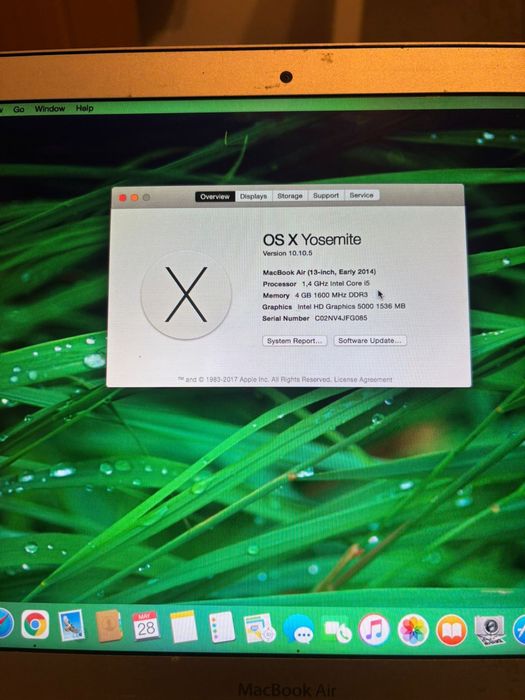The image size is (525, 700).
Task: Launch FaceTime from the dock
Action: pyautogui.click(x=337, y=629)
